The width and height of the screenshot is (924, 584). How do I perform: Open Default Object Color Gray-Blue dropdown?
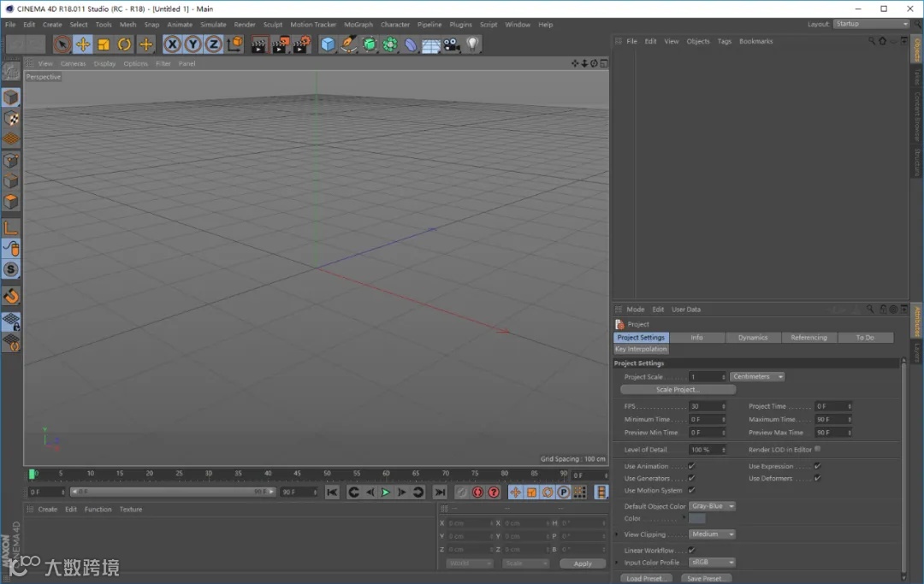click(x=713, y=506)
